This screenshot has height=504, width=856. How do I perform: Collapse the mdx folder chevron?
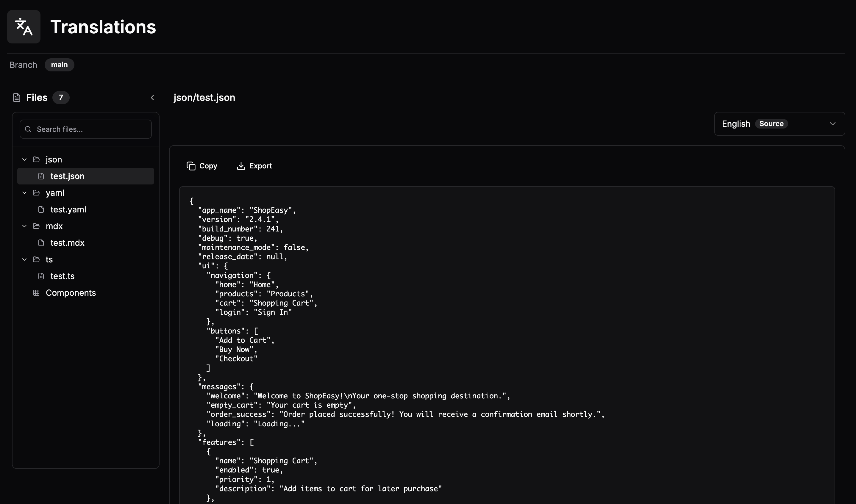[24, 226]
